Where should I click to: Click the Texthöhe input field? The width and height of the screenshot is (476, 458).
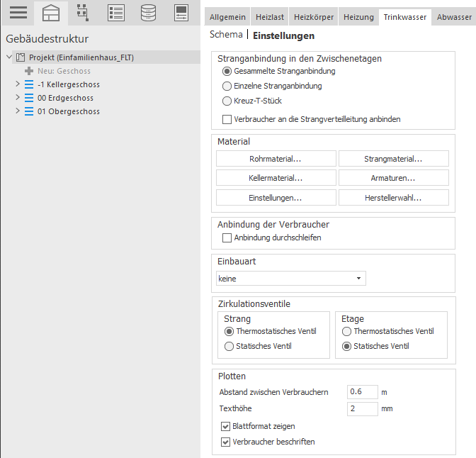point(363,408)
